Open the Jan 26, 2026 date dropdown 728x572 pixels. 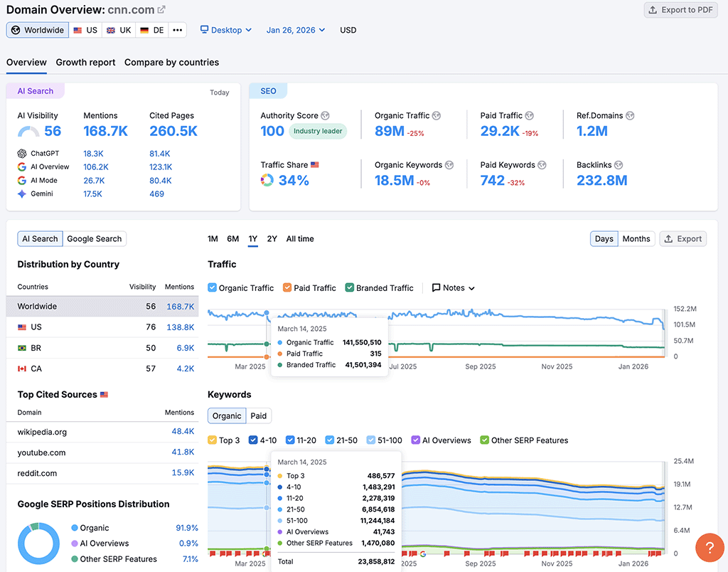point(294,30)
